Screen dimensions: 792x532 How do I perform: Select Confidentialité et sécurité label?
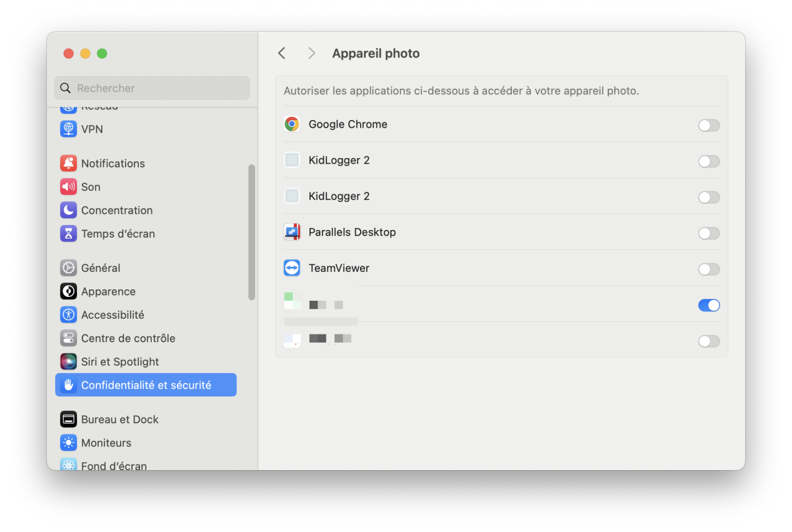point(146,385)
